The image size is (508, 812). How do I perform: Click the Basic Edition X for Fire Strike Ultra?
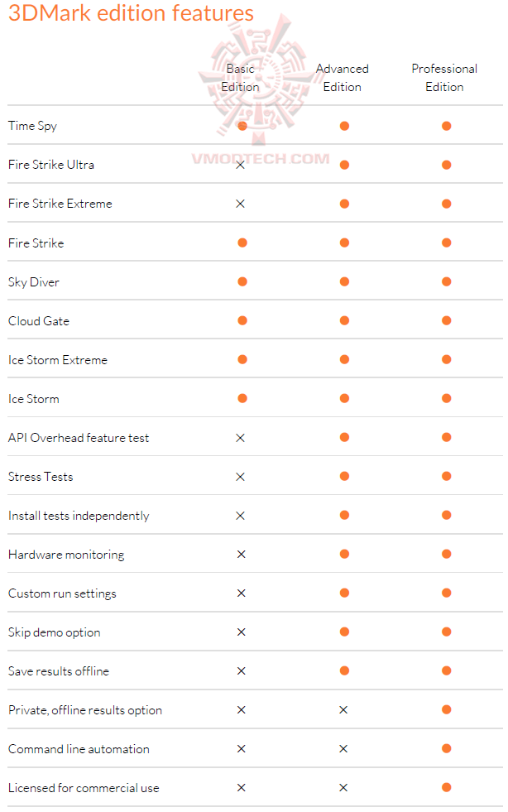click(241, 165)
